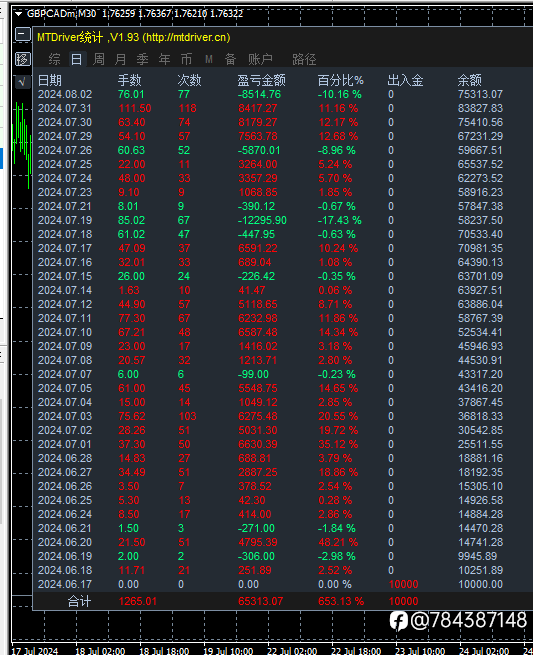Open the 备 tab

click(x=231, y=59)
